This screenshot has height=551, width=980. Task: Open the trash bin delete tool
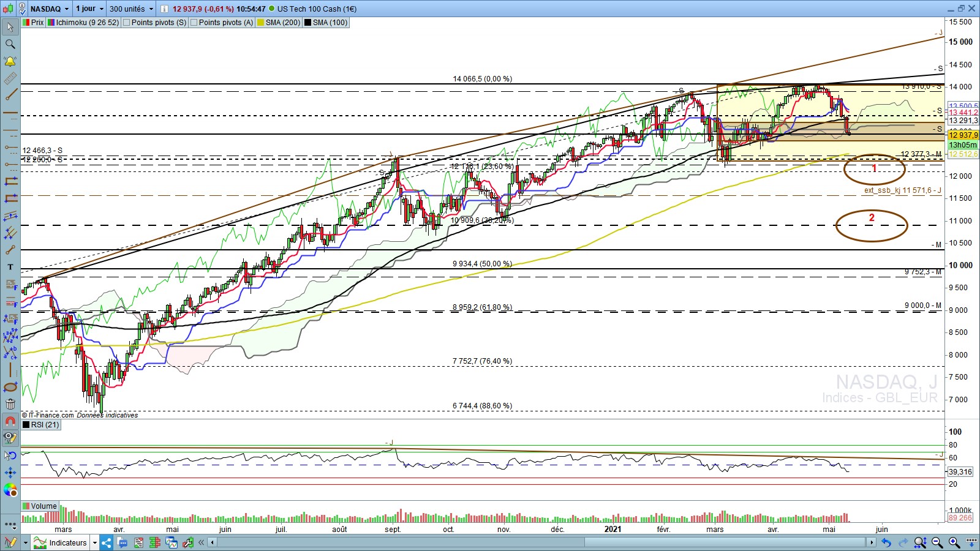(10, 404)
